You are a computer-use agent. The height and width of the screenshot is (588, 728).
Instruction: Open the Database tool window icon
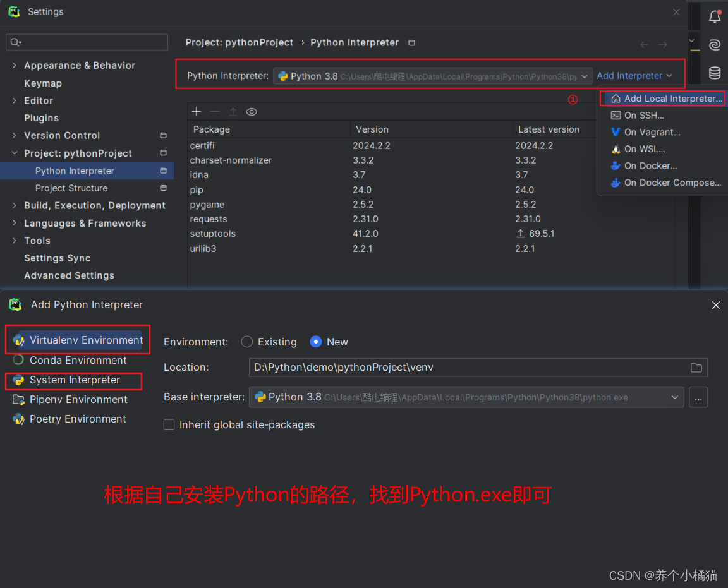(715, 73)
